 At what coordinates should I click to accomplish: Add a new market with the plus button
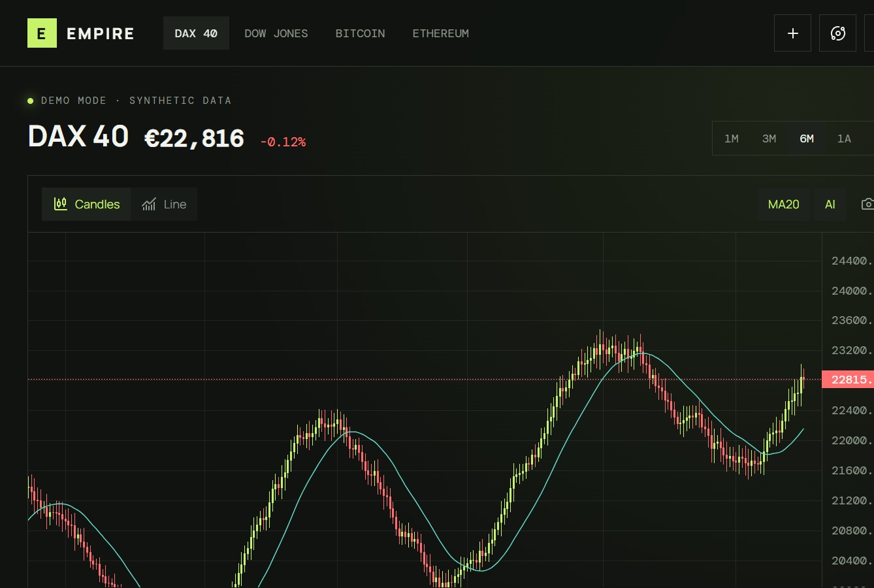click(x=792, y=33)
